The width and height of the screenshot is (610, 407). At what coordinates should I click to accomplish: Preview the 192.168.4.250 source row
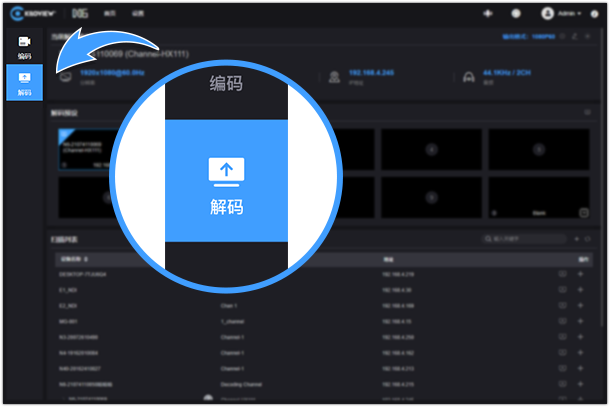(563, 337)
